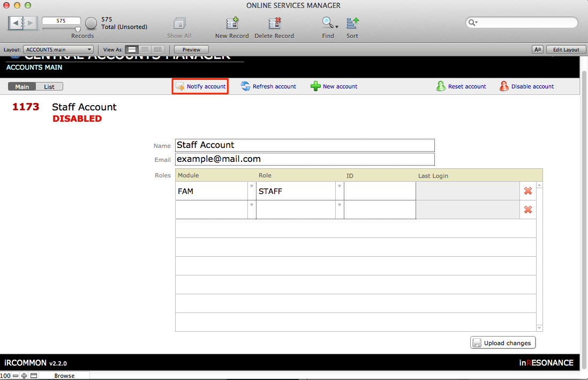Create New account with green plus
This screenshot has width=588, height=380.
pos(315,86)
